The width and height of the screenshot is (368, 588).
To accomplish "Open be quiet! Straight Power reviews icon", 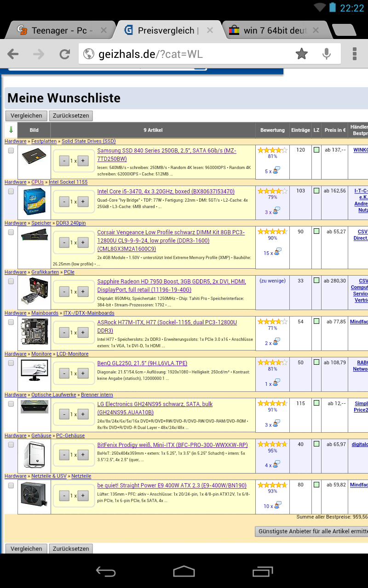I will [277, 506].
